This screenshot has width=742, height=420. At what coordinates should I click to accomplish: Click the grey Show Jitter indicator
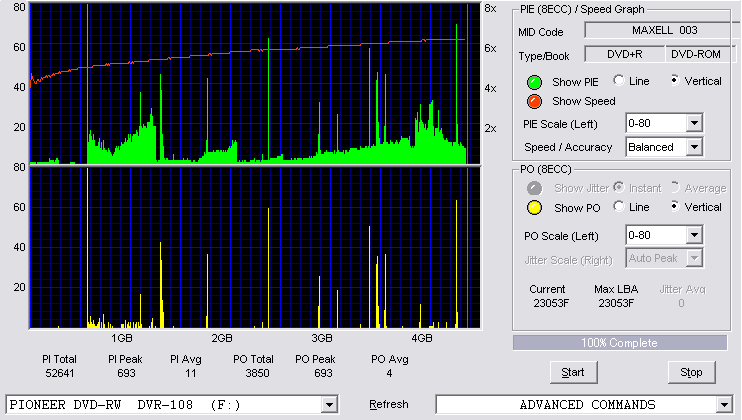534,188
